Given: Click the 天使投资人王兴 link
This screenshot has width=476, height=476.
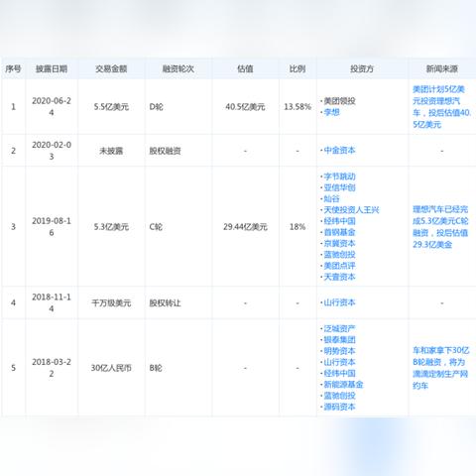Looking at the screenshot, I should [x=351, y=210].
